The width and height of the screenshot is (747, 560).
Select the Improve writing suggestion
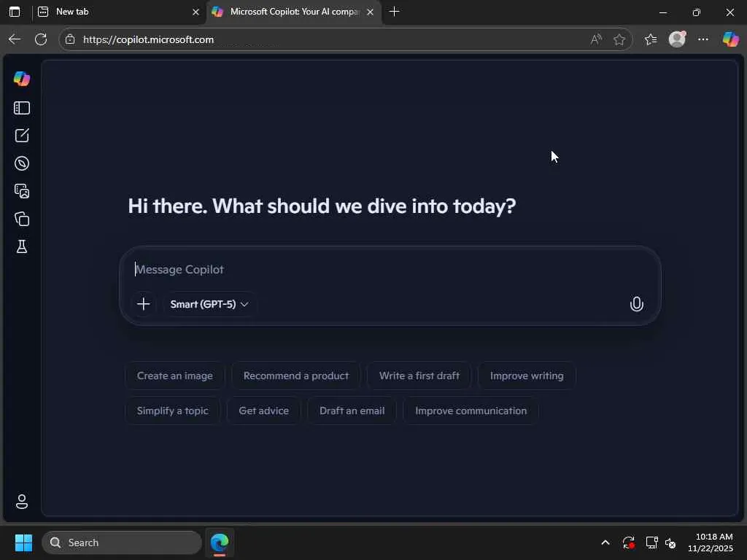pos(527,376)
